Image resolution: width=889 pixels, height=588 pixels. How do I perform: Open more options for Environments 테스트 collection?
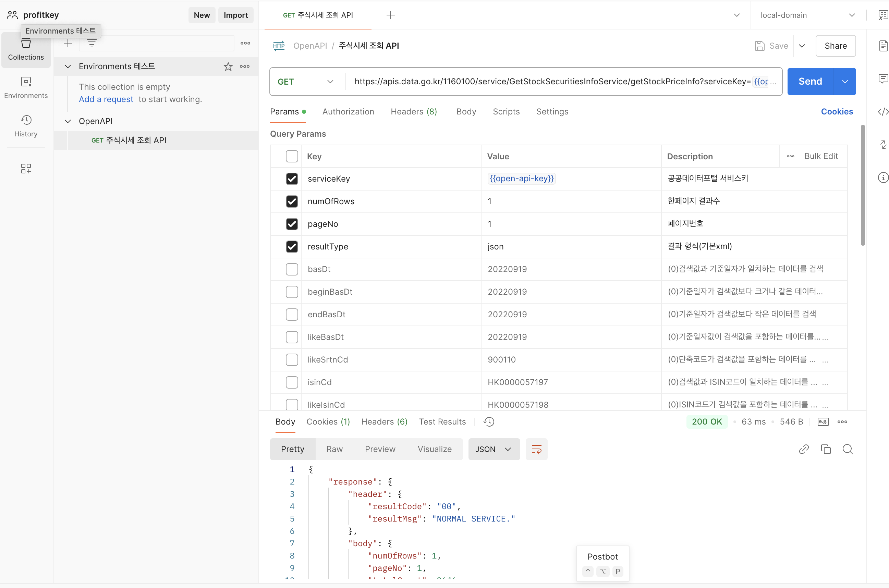tap(245, 66)
